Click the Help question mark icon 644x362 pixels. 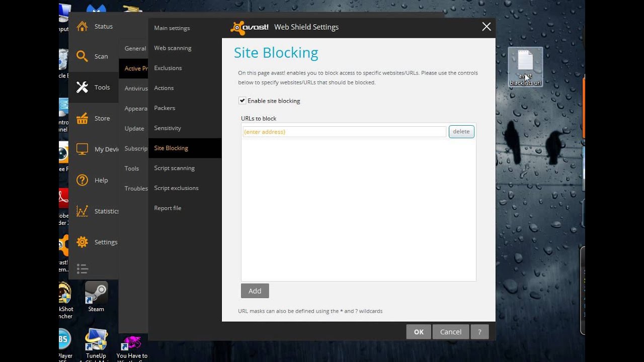[x=82, y=180]
